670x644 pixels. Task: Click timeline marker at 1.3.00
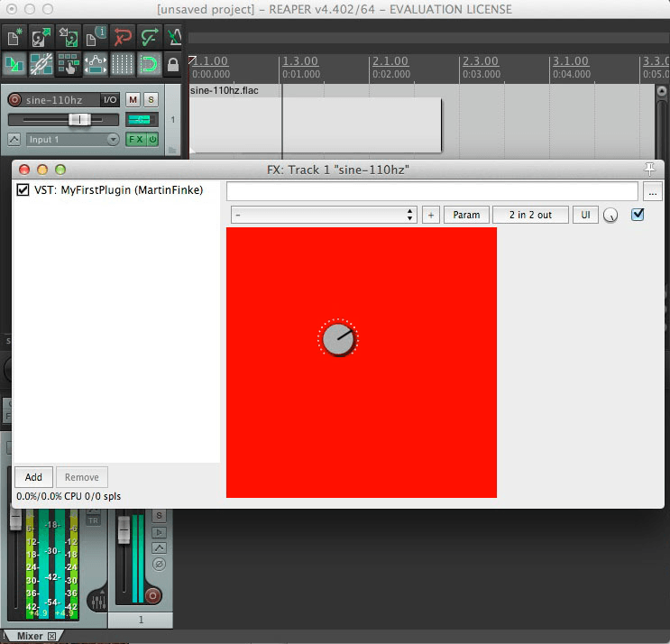coord(300,61)
